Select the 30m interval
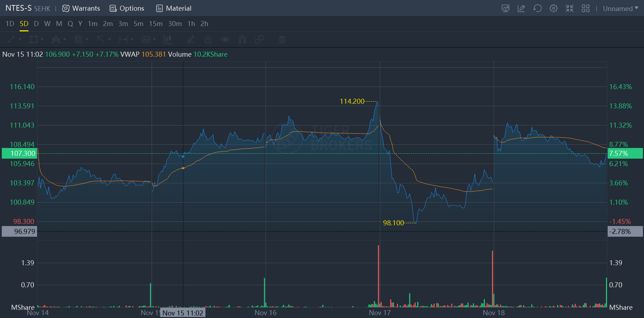This screenshot has width=644, height=318. [x=175, y=24]
